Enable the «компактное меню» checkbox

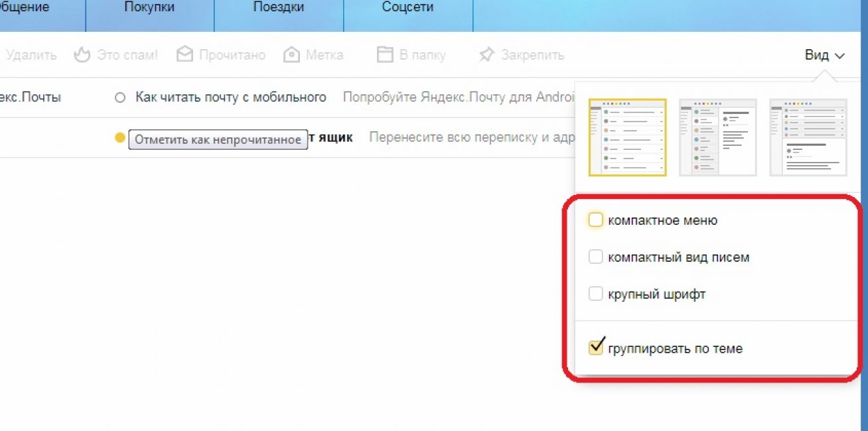[595, 219]
